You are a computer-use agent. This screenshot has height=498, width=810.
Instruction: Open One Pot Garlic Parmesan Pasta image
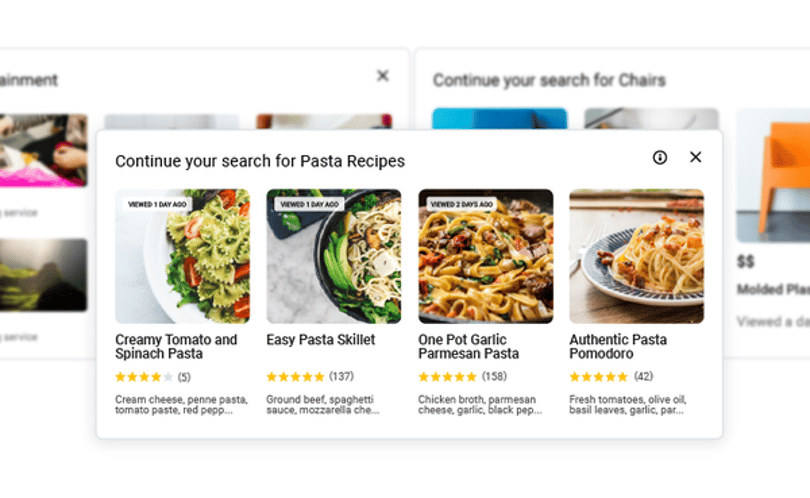[486, 256]
